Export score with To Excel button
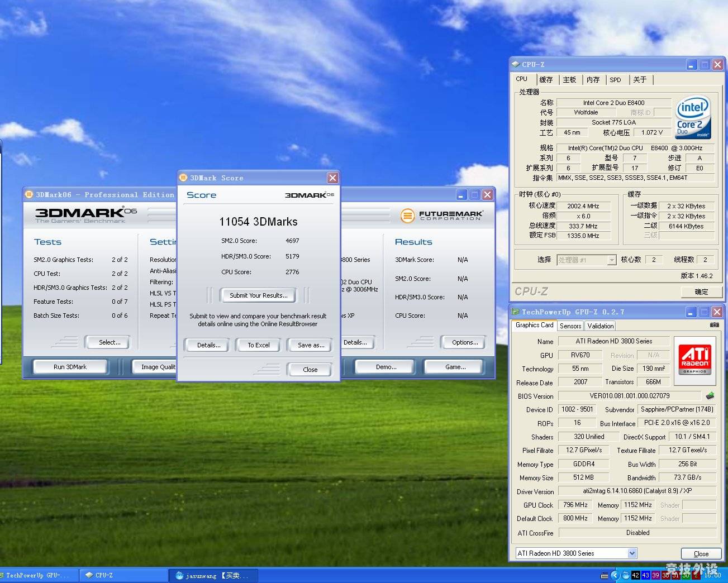 click(259, 345)
